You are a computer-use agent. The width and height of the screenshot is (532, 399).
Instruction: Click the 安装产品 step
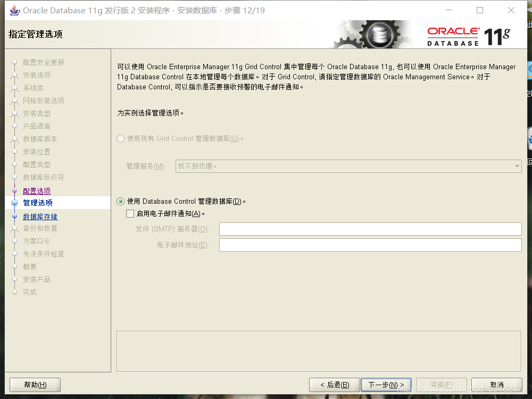(x=37, y=280)
